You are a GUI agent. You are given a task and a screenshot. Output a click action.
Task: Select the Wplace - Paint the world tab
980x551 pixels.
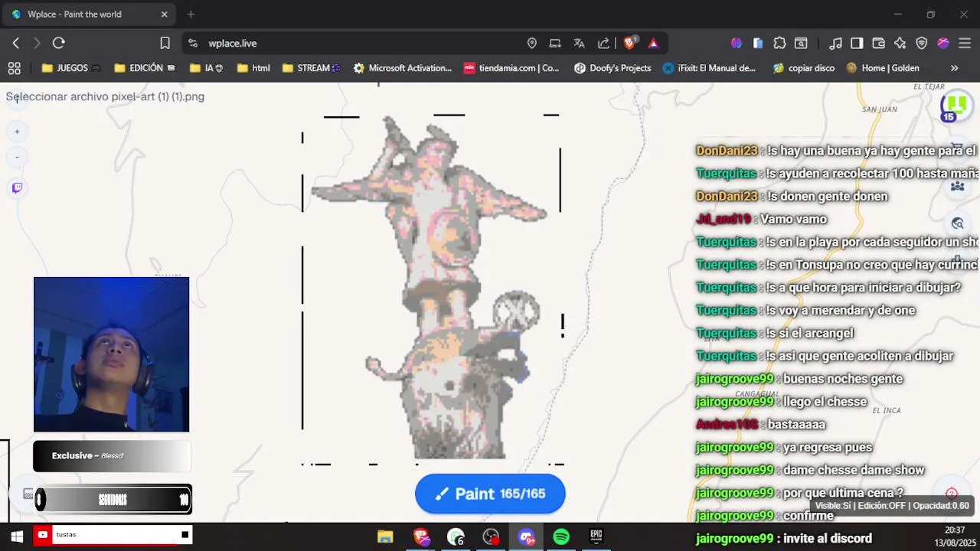pyautogui.click(x=90, y=15)
